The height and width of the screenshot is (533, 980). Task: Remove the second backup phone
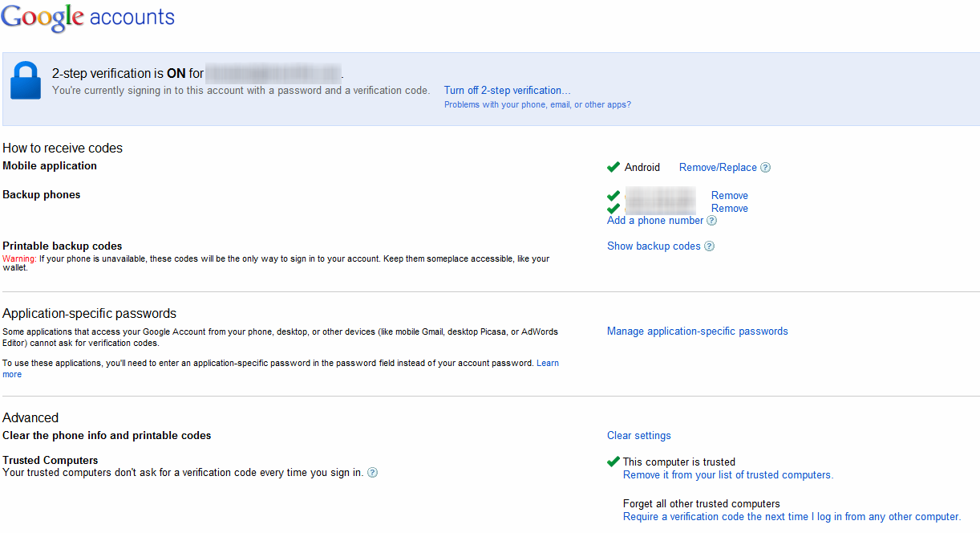pos(729,208)
